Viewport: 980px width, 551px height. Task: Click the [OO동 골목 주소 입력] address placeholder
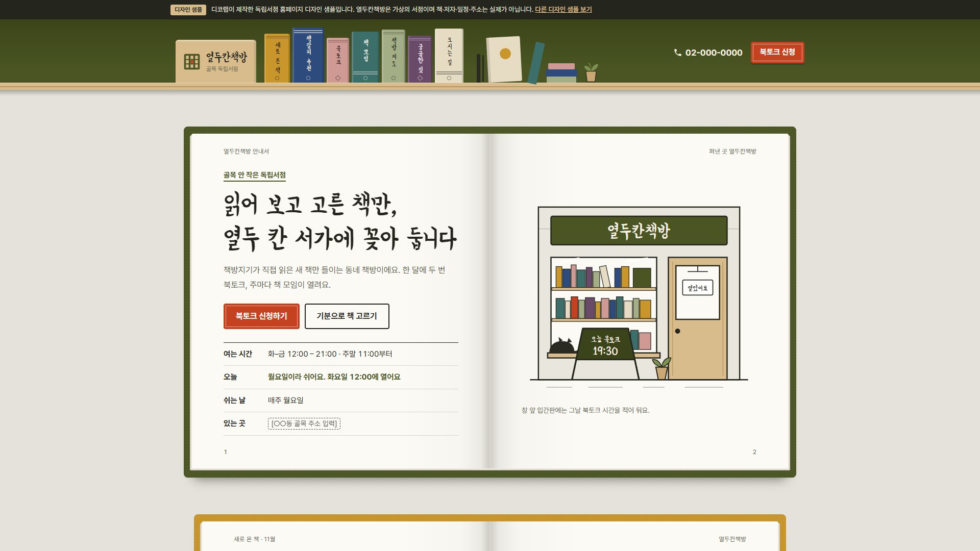tap(304, 423)
